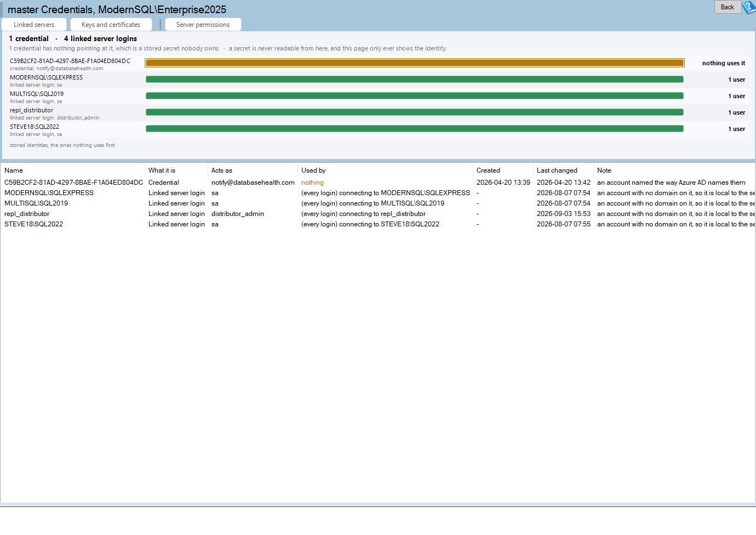The height and width of the screenshot is (535, 756).
Task: Click the '4 linked server logins' heading
Action: pyautogui.click(x=100, y=38)
